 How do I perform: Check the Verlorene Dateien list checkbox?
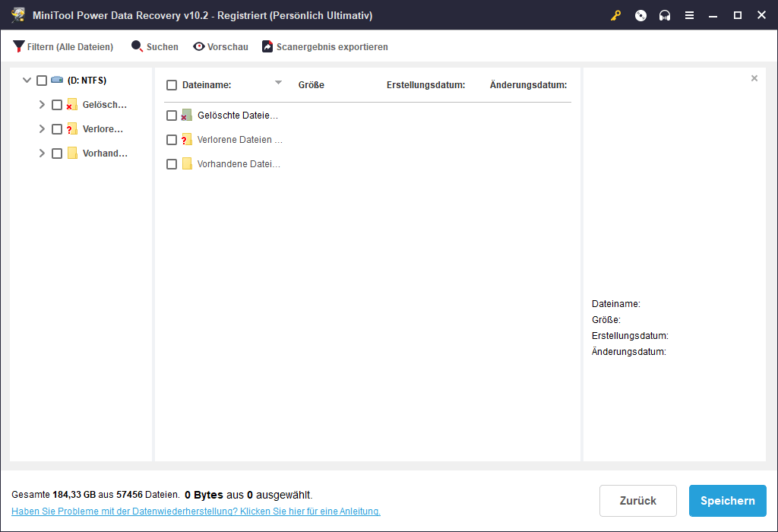[x=172, y=140]
